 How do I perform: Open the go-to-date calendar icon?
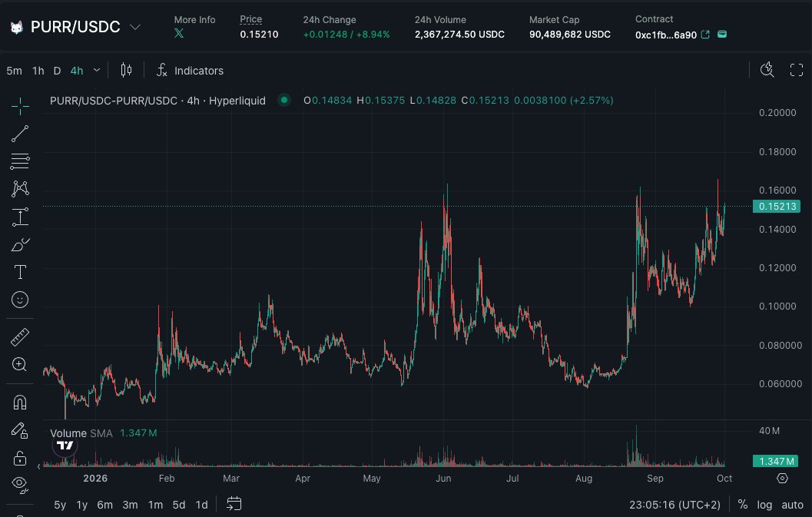[234, 503]
